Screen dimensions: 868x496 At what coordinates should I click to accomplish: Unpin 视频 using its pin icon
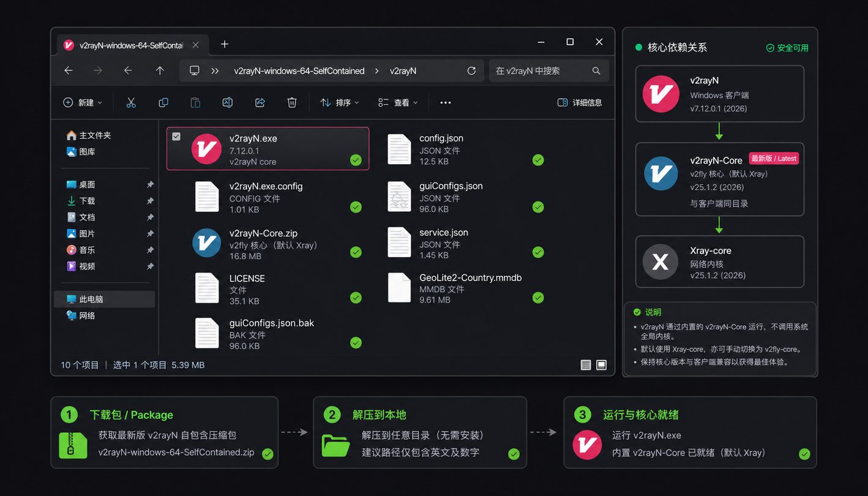[150, 266]
